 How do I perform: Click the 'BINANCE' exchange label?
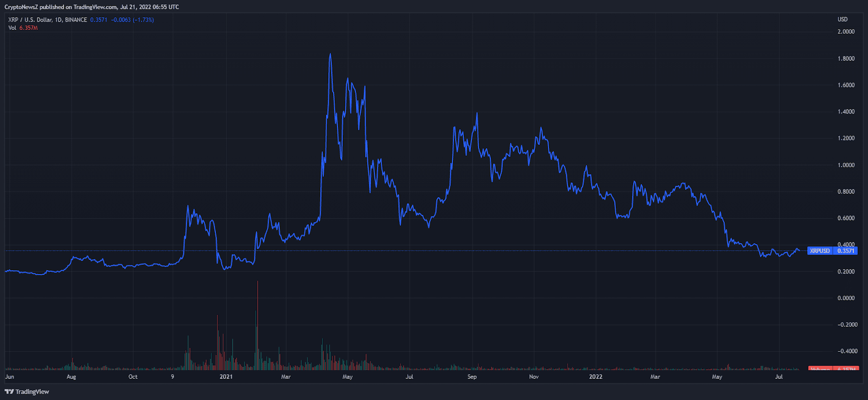click(76, 20)
